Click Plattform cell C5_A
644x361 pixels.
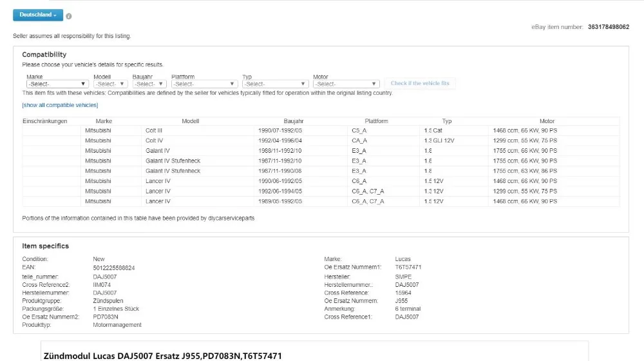pos(359,130)
